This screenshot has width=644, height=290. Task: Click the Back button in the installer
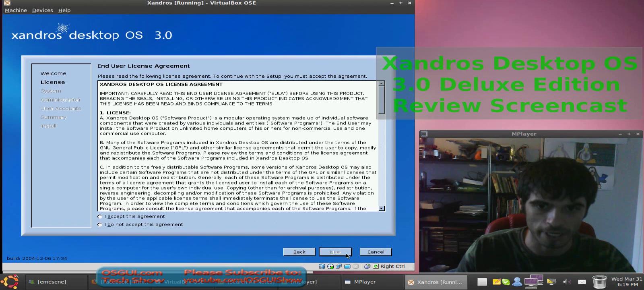click(x=299, y=252)
